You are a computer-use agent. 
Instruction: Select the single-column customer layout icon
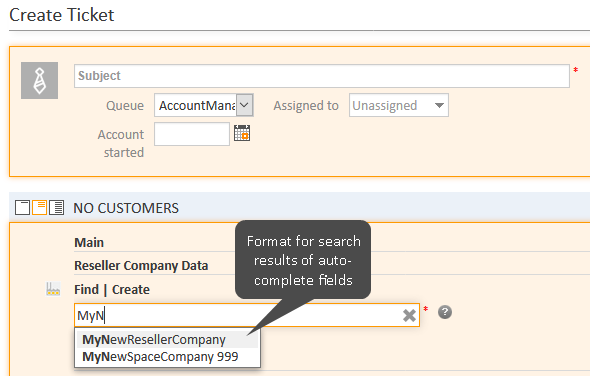[23, 208]
